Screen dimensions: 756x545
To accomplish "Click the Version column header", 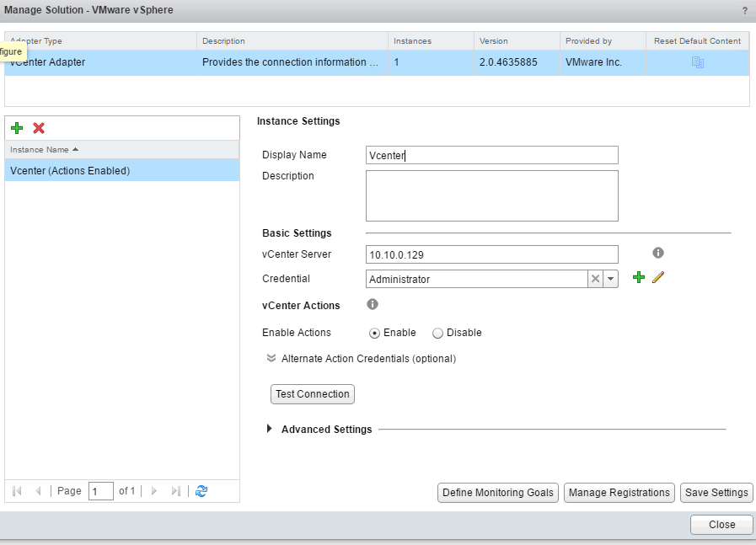I will 517,41.
